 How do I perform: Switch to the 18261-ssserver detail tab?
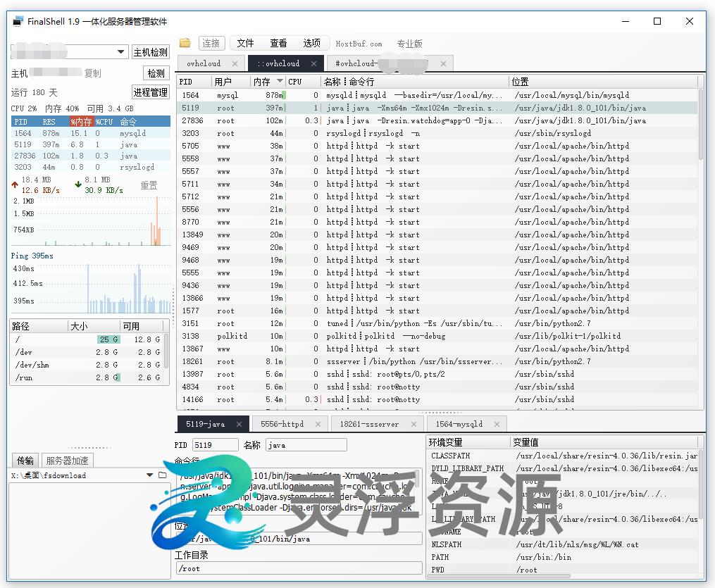coord(369,424)
